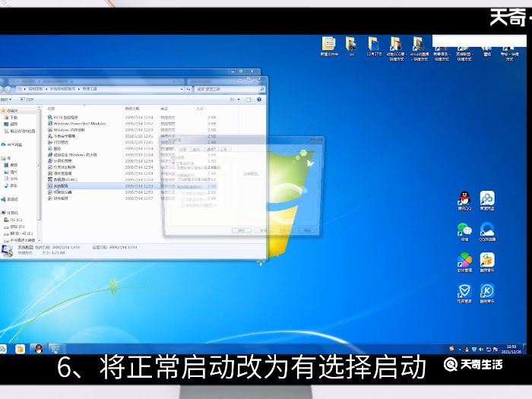Select 家庭组 in the navigation pane
Viewport: 532px width, 399px height.
point(10,199)
